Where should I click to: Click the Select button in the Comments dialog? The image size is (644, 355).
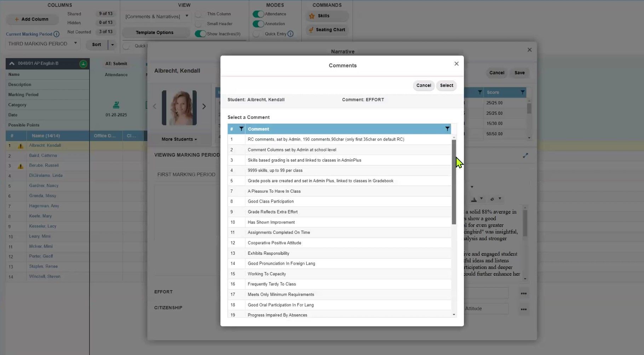[446, 85]
